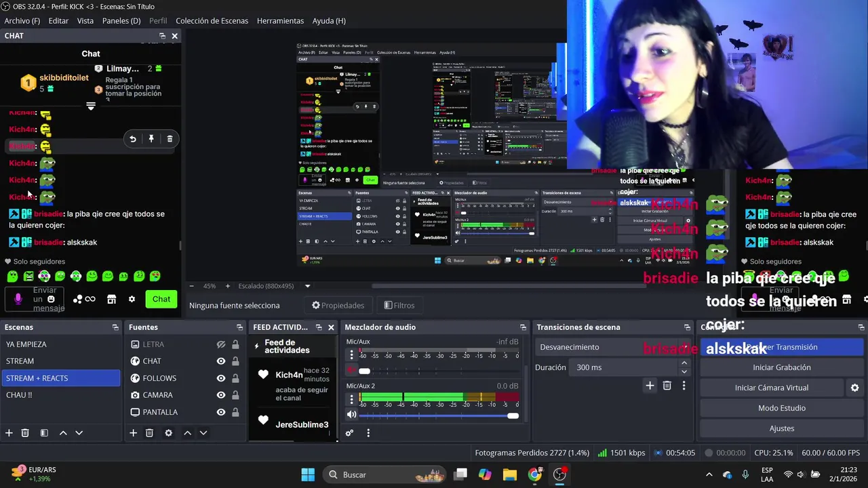Open Paneles (D) menu
This screenshot has width=868, height=488.
(x=121, y=21)
